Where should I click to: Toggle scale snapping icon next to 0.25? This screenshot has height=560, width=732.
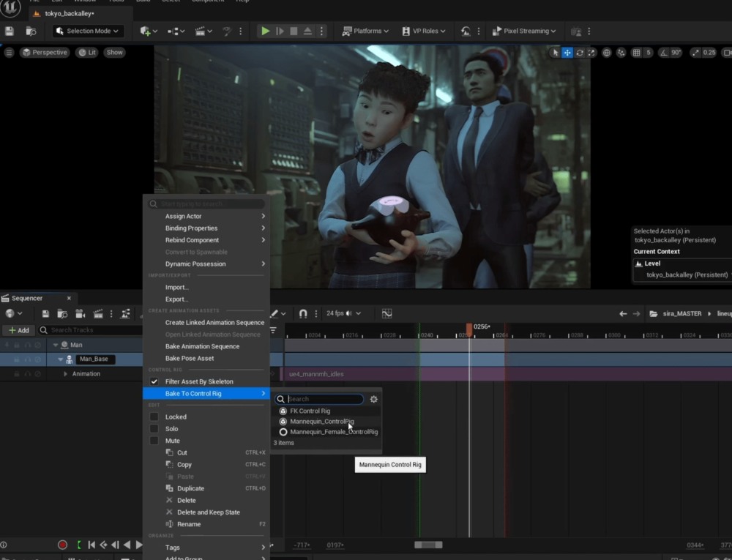(x=695, y=53)
